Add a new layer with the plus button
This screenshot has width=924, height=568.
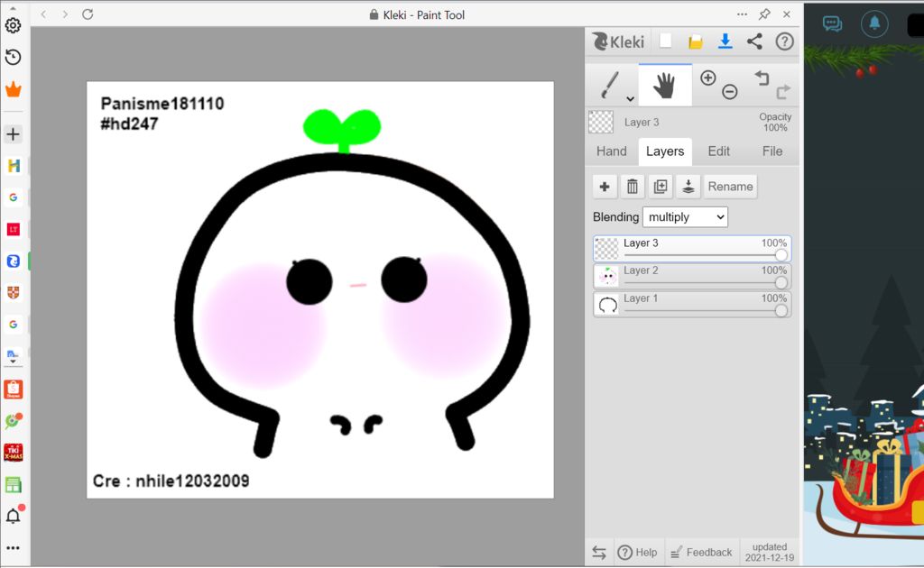605,187
